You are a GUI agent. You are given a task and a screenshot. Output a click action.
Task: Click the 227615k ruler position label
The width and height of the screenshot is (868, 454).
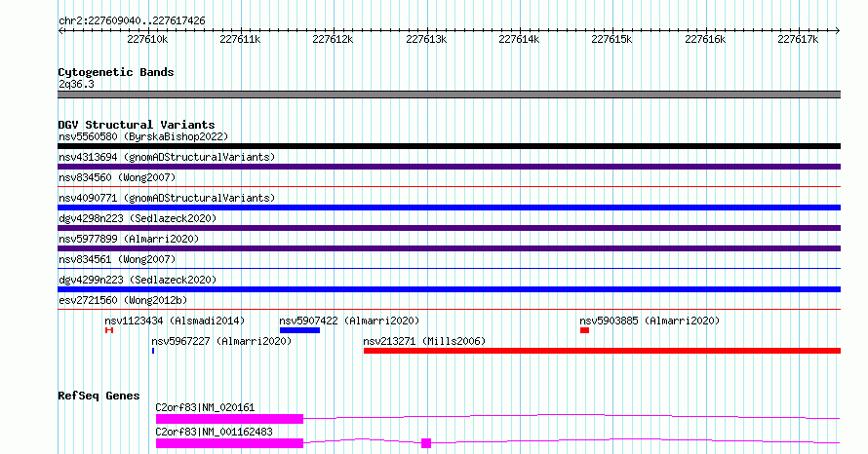pyautogui.click(x=612, y=39)
